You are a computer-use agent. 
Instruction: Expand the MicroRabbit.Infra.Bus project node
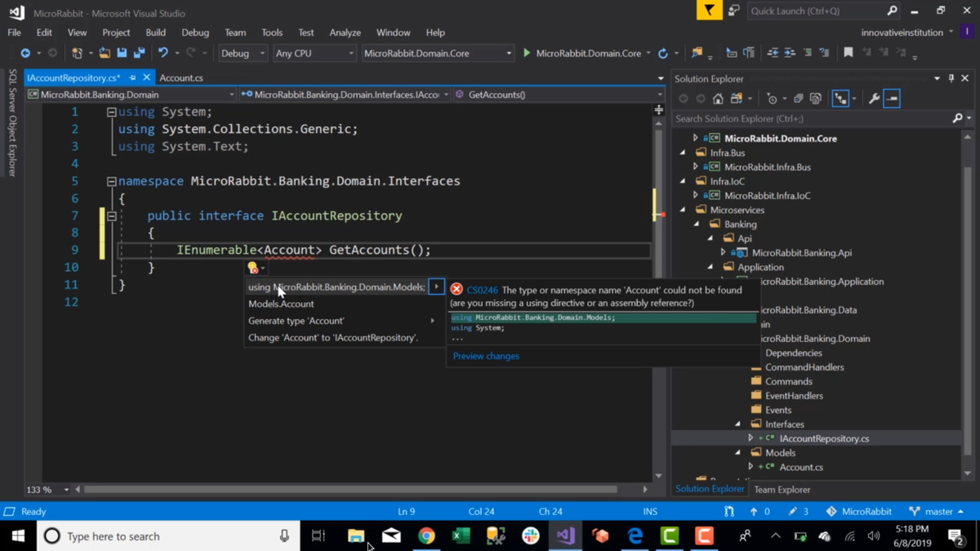coord(696,167)
